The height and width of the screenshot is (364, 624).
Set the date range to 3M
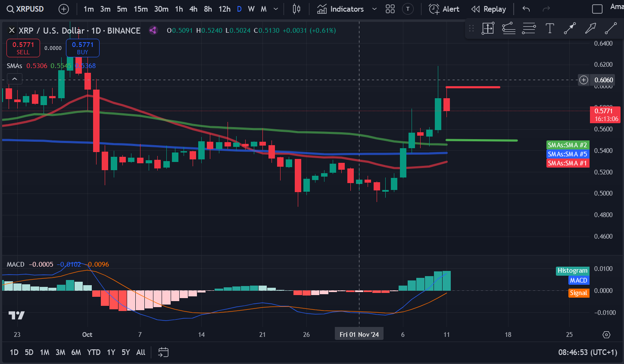tap(60, 352)
